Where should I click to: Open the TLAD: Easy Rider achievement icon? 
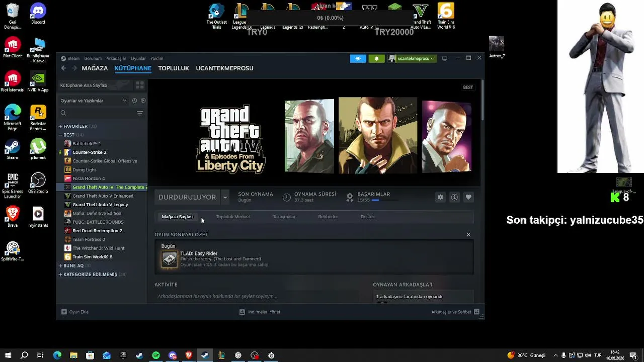coord(170,259)
